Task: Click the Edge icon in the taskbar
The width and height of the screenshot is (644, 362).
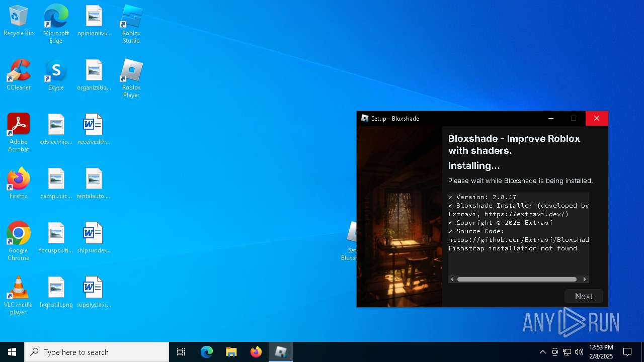Action: tap(207, 352)
